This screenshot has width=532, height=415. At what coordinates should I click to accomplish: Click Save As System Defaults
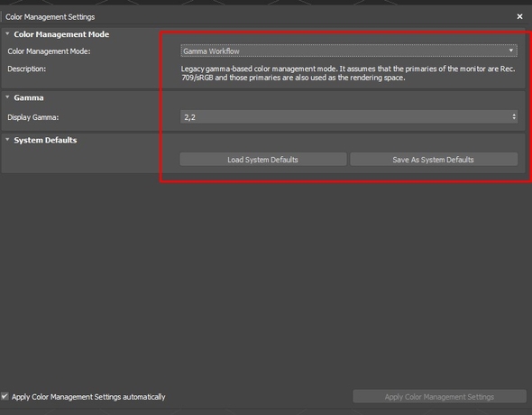coord(434,160)
